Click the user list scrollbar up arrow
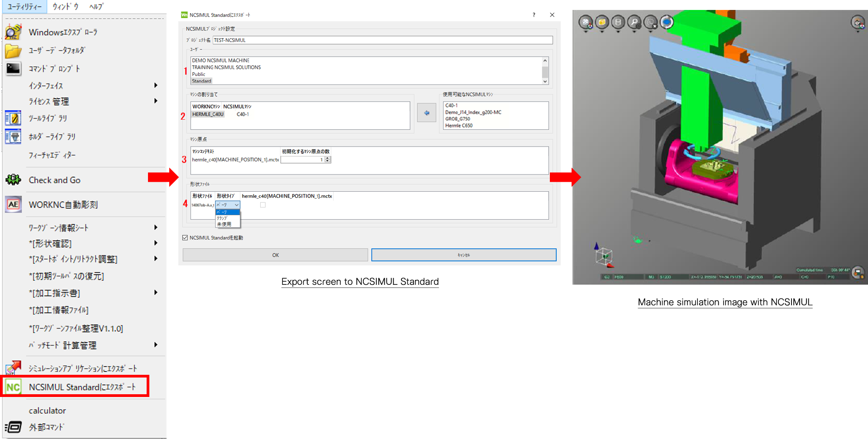 (545, 61)
